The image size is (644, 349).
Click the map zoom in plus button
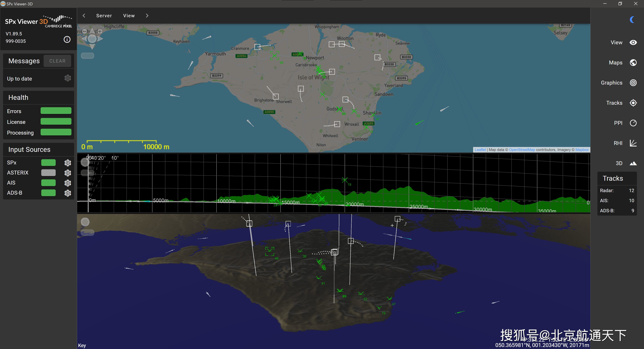click(x=100, y=31)
